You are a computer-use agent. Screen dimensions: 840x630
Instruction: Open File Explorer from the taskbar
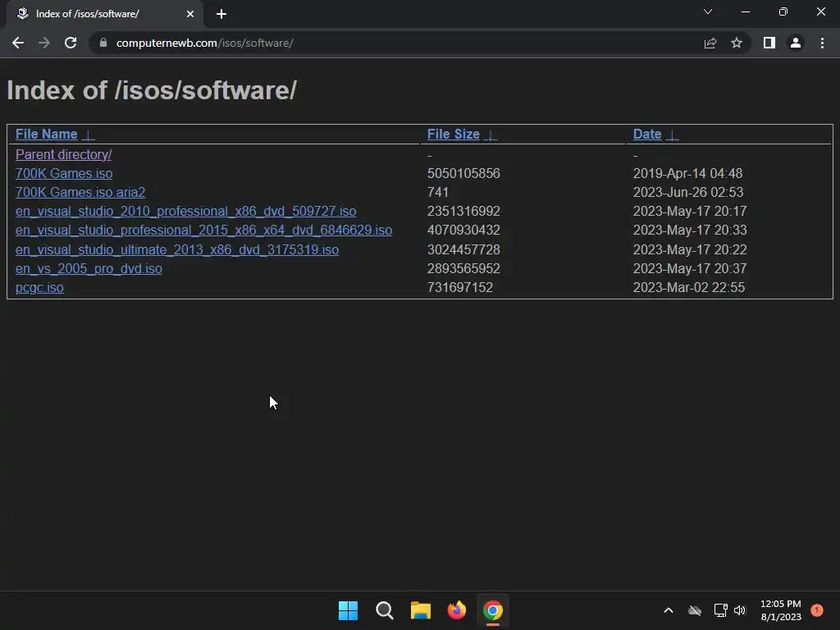click(421, 610)
